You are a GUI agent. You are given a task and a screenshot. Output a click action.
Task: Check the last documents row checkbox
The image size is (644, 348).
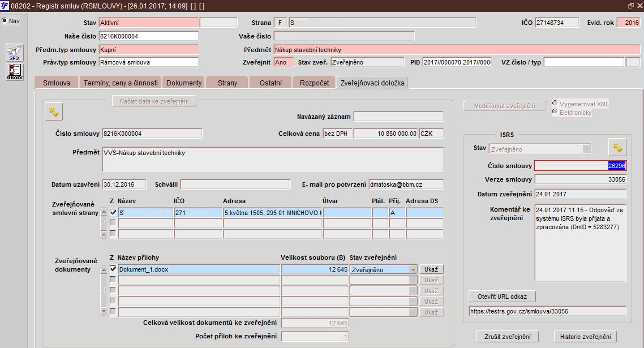113,311
